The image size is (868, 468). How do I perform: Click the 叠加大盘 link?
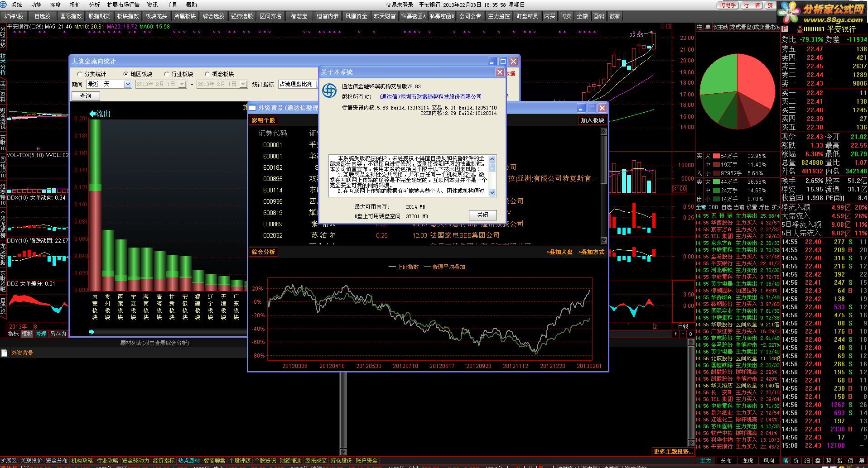coord(559,252)
